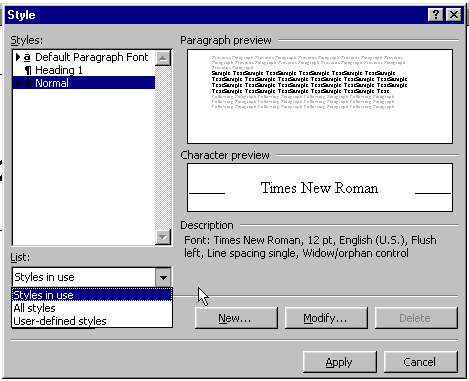Click the styles list scroll up arrow
The width and height of the screenshot is (469, 381).
(163, 58)
